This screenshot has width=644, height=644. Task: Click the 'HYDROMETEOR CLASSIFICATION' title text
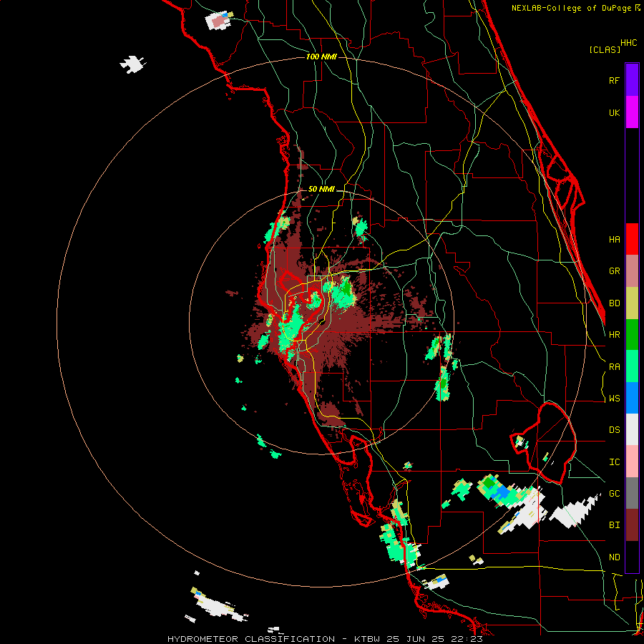tap(251, 639)
